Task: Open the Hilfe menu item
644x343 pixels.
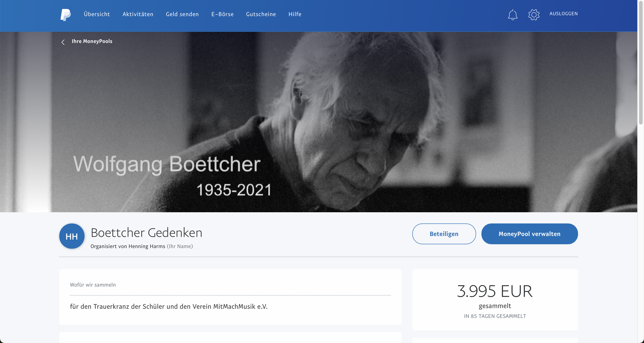Action: 295,14
